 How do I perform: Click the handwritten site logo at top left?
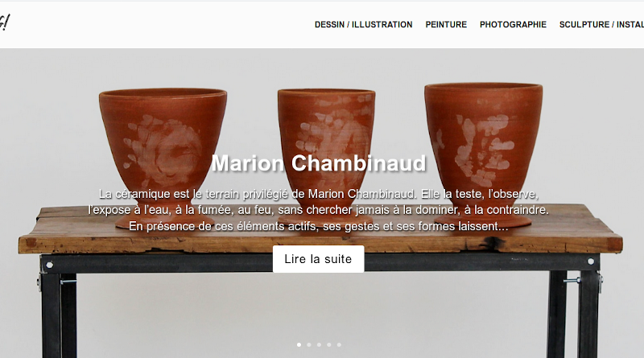tap(4, 23)
